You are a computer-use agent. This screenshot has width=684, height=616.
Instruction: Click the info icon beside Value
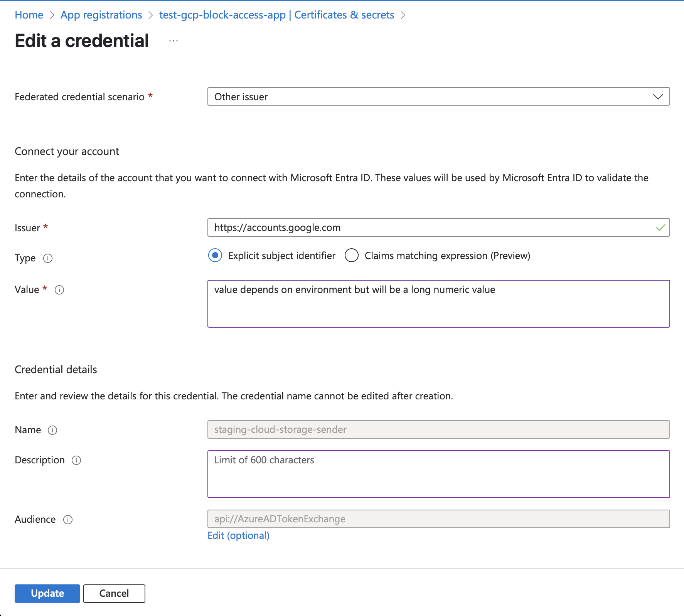tap(59, 290)
